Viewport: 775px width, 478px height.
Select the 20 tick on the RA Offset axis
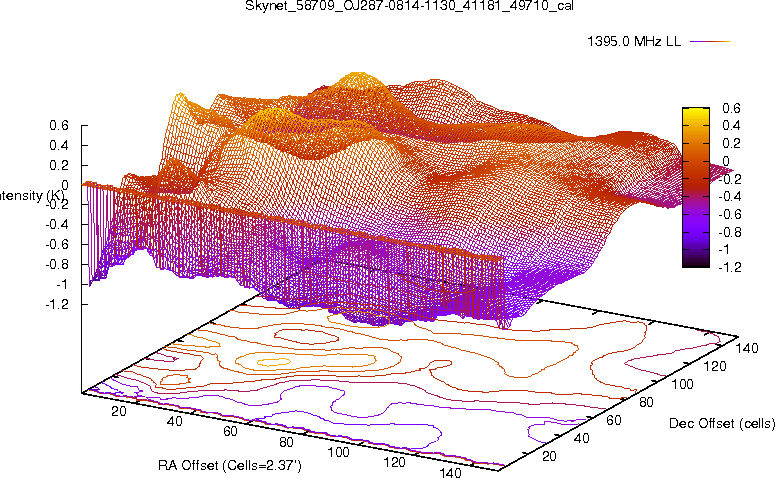[x=119, y=411]
